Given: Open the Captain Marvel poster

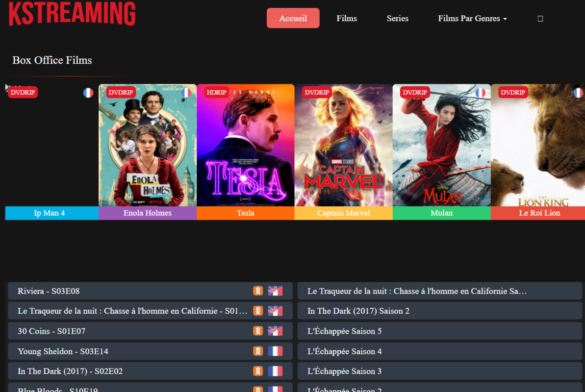Looking at the screenshot, I should (x=344, y=145).
